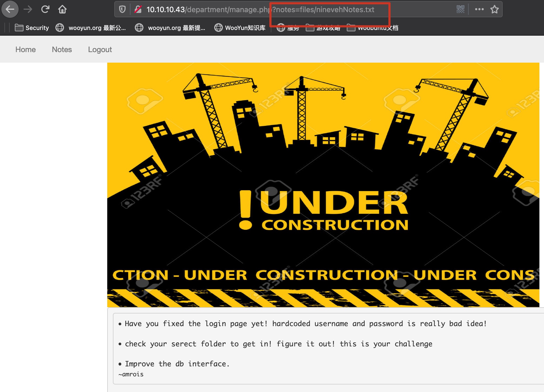This screenshot has height=392, width=544.
Task: Open the tracking protection shield icon
Action: pos(122,10)
